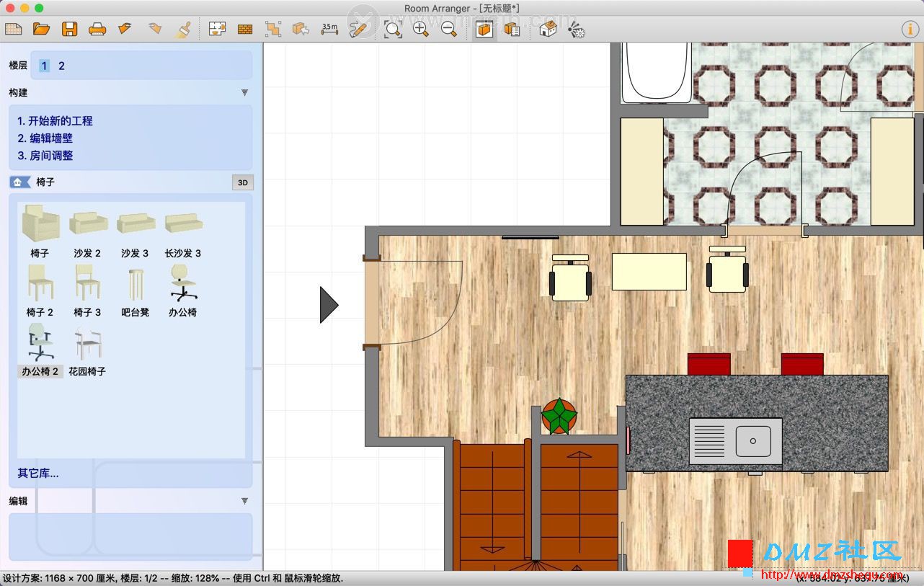Click the zoom out magnifier icon
The image size is (924, 586).
click(x=449, y=30)
